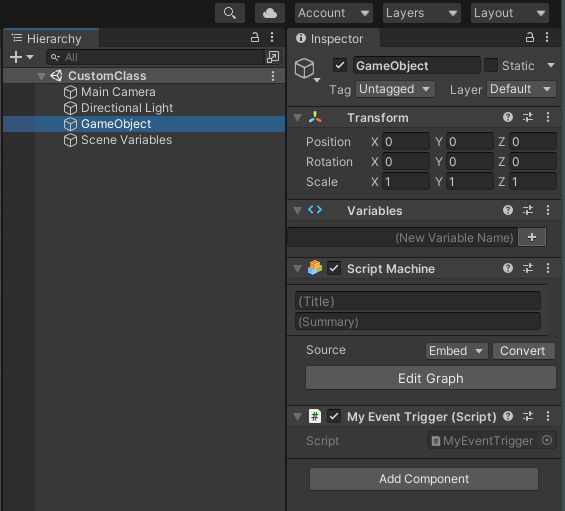
Task: Open the Script Machine three-dot menu
Action: pos(548,268)
